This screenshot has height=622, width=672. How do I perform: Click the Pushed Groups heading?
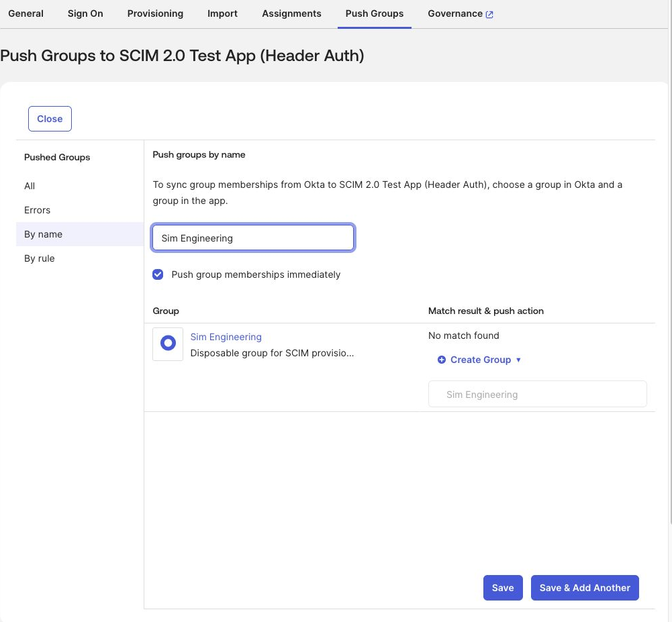(57, 157)
